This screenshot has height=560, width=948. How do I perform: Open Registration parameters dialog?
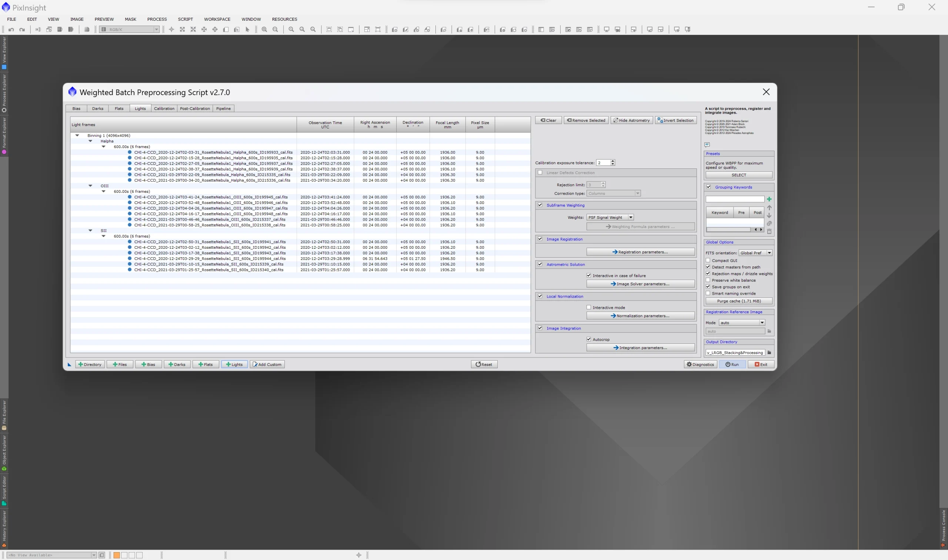640,252
